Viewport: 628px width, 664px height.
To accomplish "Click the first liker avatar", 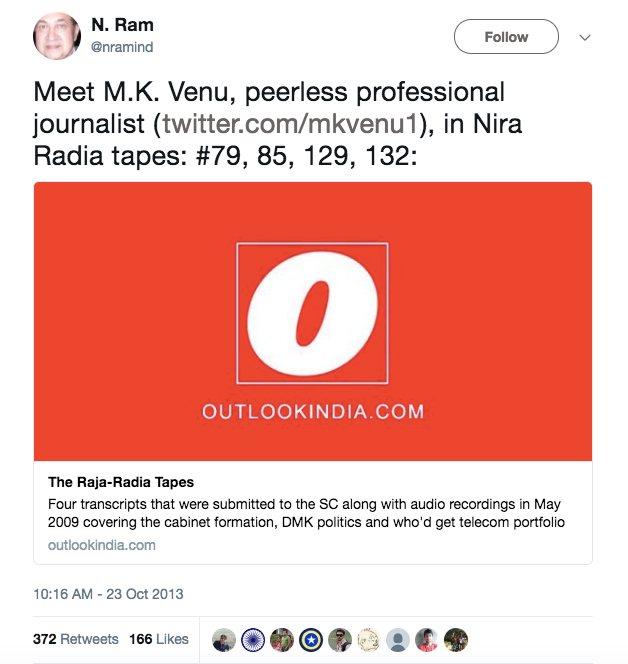I will coord(225,640).
